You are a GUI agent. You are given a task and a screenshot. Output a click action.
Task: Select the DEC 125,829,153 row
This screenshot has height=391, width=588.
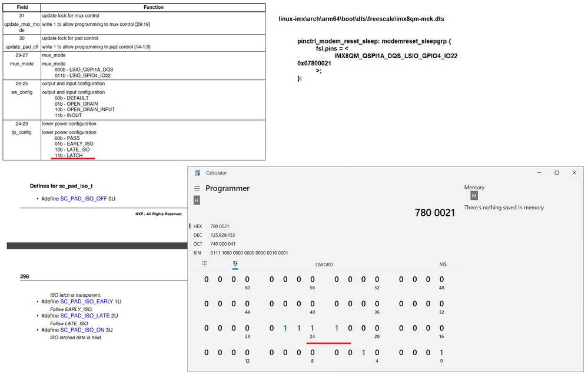click(x=214, y=235)
